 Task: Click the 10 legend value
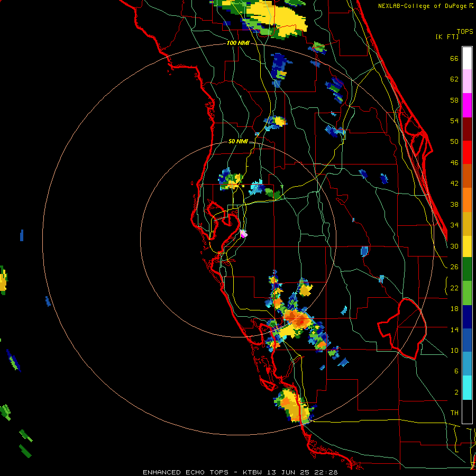point(454,351)
